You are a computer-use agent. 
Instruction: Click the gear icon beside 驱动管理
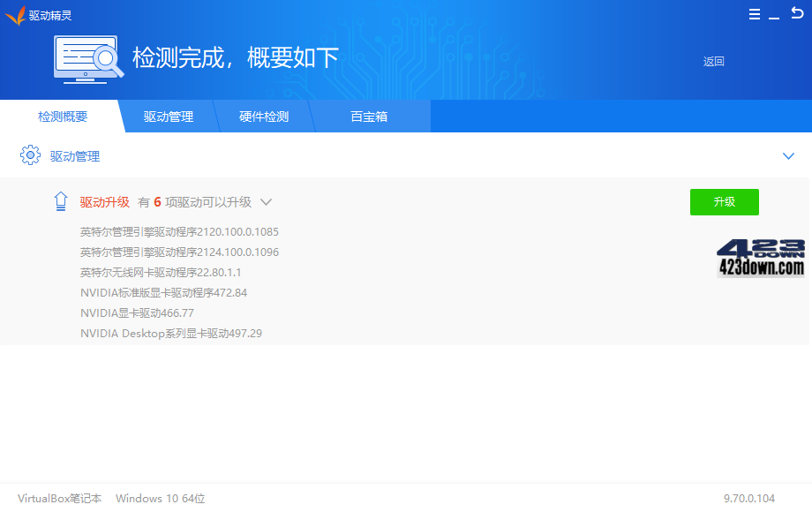[29, 155]
